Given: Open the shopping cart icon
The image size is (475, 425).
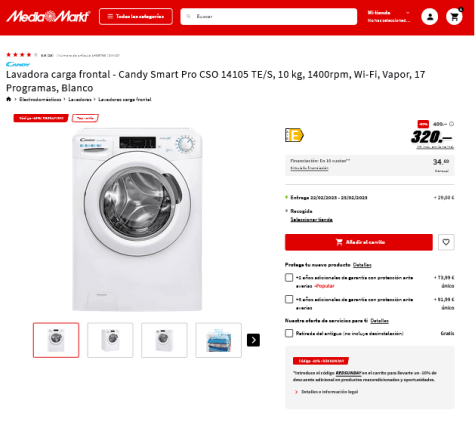Looking at the screenshot, I should (454, 16).
